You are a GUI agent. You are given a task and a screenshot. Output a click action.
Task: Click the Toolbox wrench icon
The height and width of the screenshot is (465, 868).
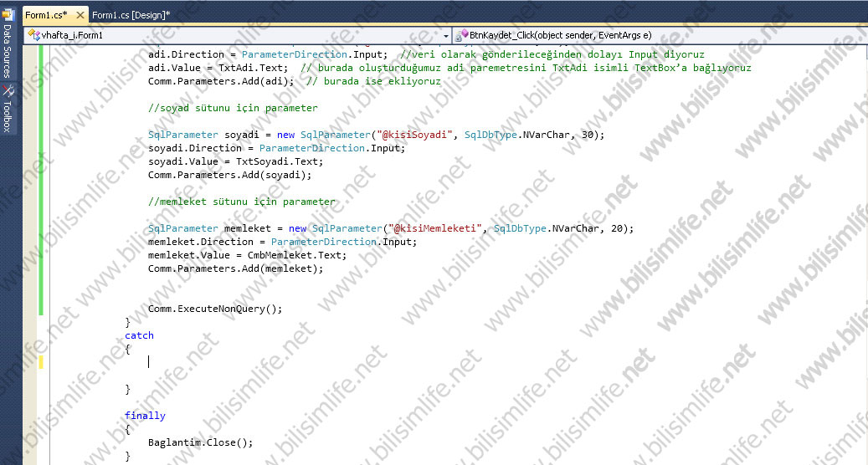click(x=8, y=90)
